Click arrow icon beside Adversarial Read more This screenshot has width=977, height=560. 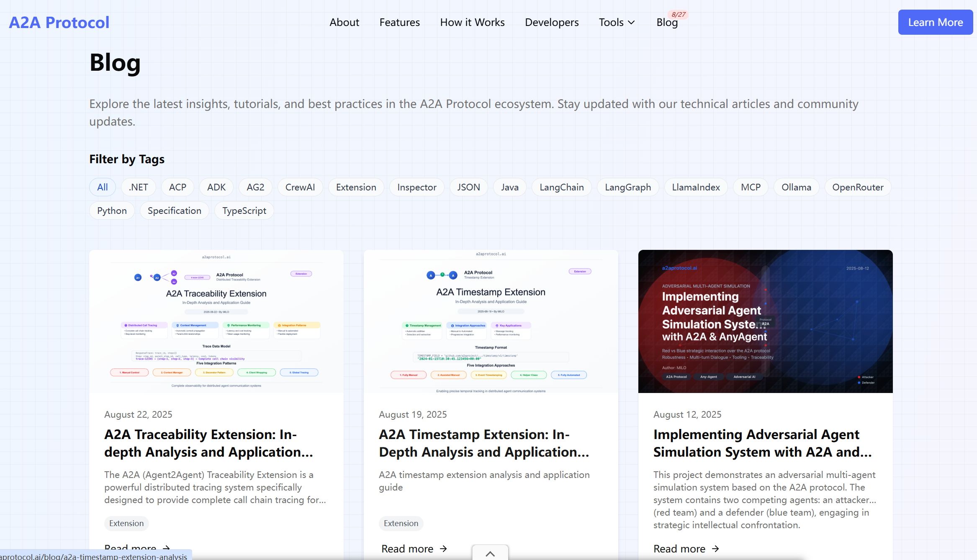[716, 549]
